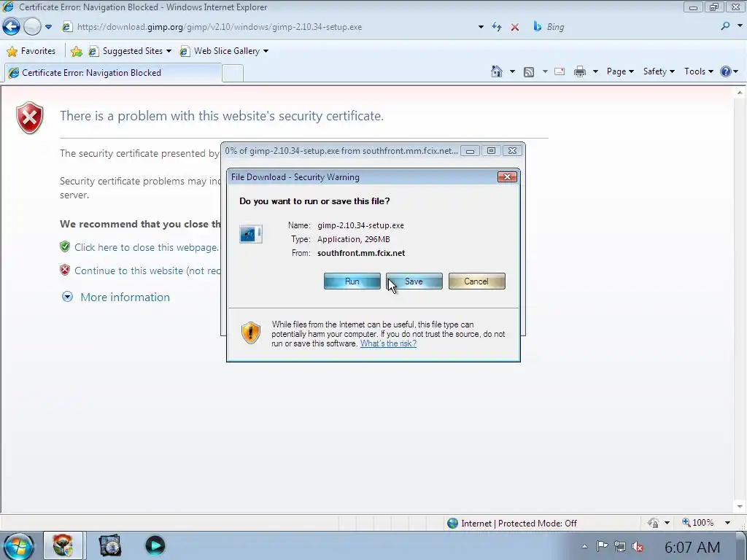This screenshot has height=560, width=747.
Task: Click the yellow warning shield icon
Action: [251, 332]
